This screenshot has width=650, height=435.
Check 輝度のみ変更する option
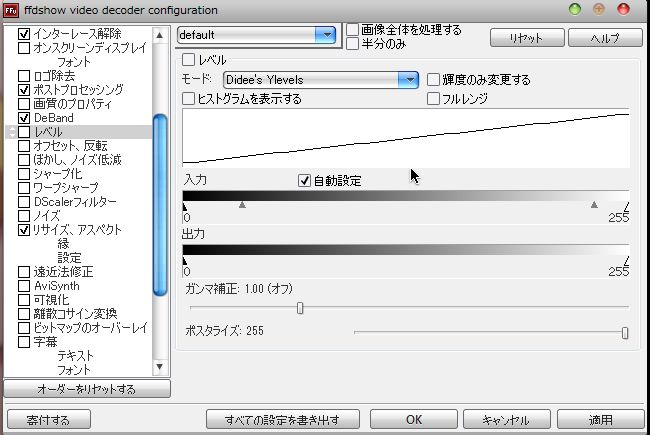pos(433,79)
